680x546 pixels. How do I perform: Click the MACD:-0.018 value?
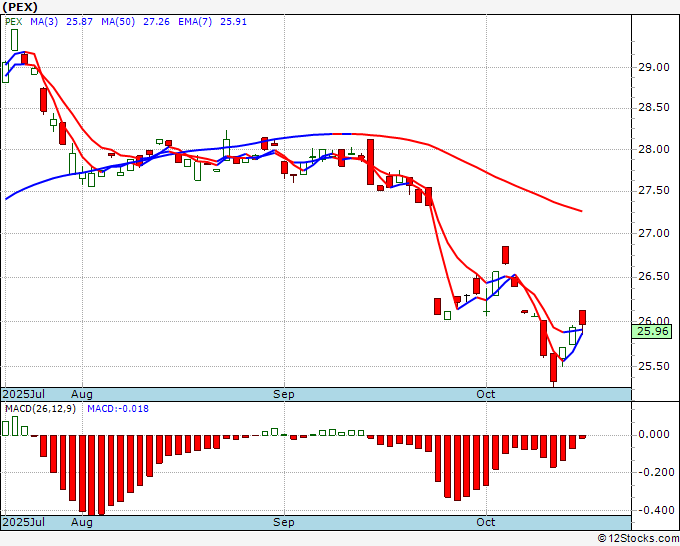[118, 409]
